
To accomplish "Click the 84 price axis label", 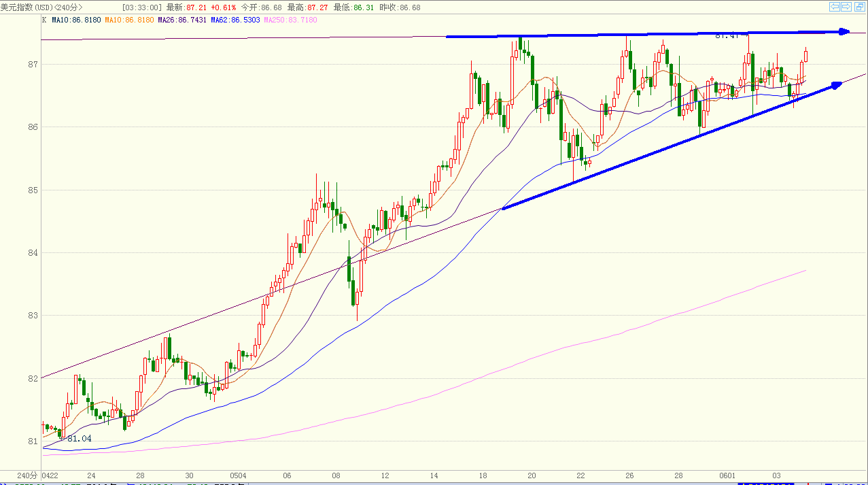I will [x=32, y=253].
